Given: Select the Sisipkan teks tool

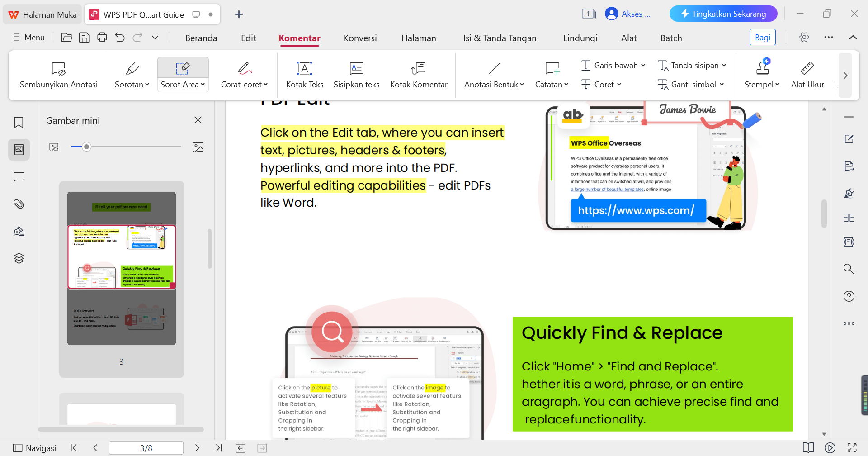Looking at the screenshot, I should (357, 75).
